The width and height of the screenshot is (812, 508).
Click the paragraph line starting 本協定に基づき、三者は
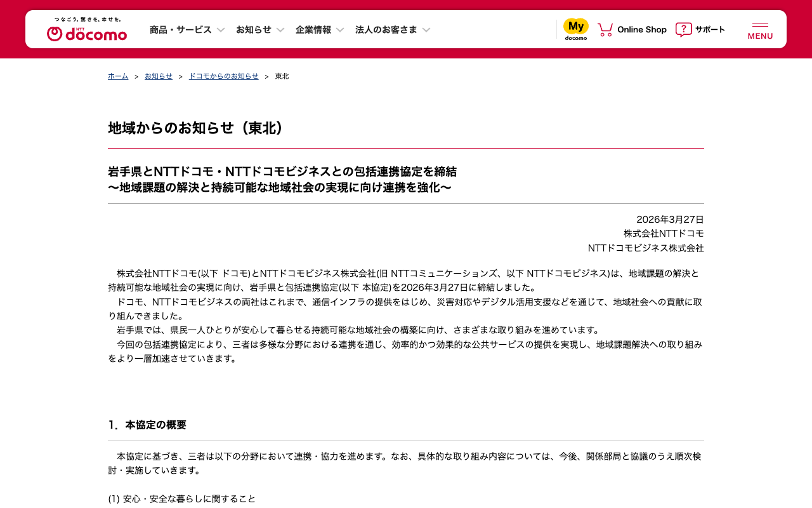(x=409, y=456)
